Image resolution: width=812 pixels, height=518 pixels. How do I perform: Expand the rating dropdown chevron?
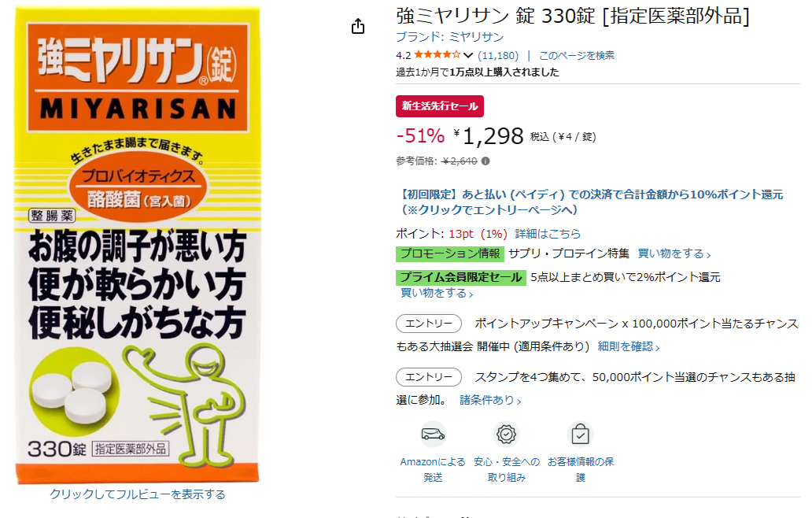click(x=468, y=55)
